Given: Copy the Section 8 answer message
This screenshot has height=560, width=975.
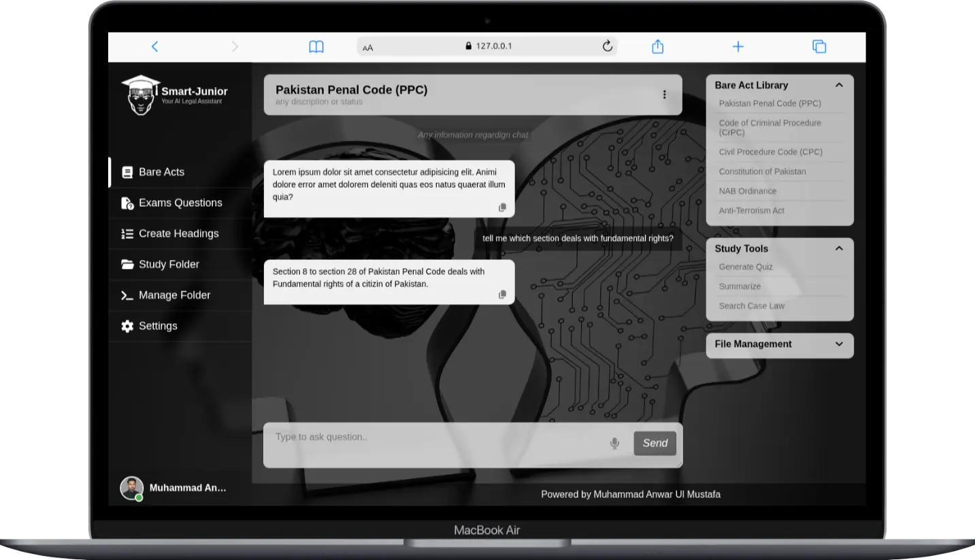Looking at the screenshot, I should pos(502,295).
